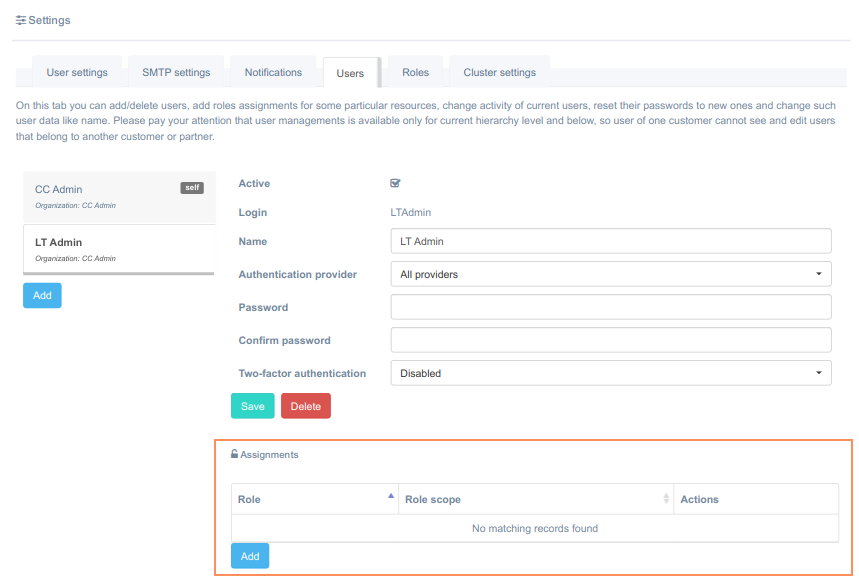Select the Roles tab
Viewport: 859px width, 580px height.
click(415, 72)
